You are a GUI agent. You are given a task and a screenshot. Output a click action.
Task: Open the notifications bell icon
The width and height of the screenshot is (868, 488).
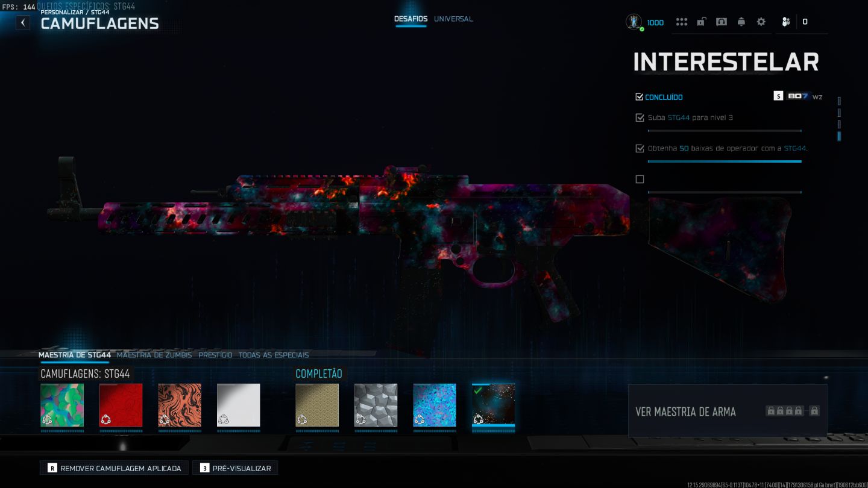click(x=741, y=22)
